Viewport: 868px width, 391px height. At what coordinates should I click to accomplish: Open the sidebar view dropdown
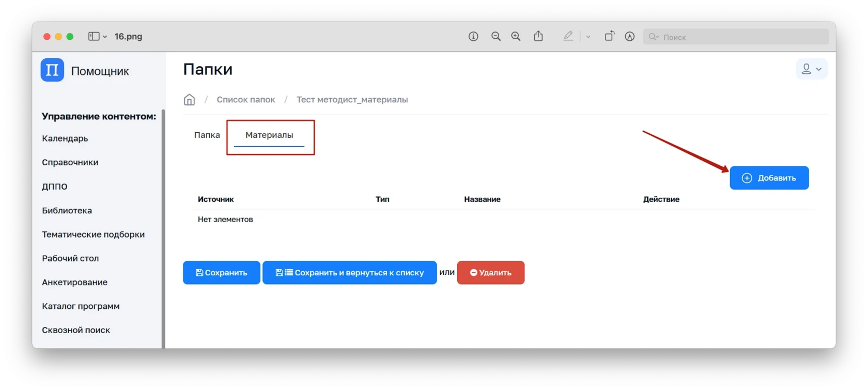97,36
